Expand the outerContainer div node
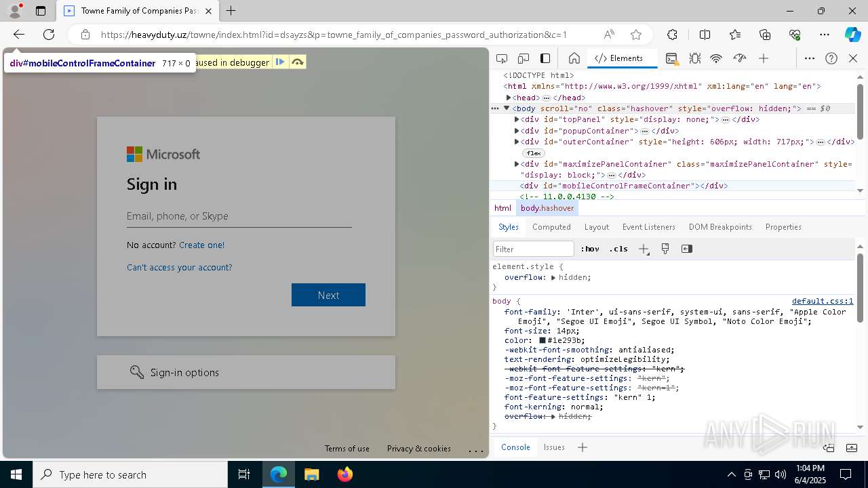The width and height of the screenshot is (868, 488). pyautogui.click(x=517, y=142)
